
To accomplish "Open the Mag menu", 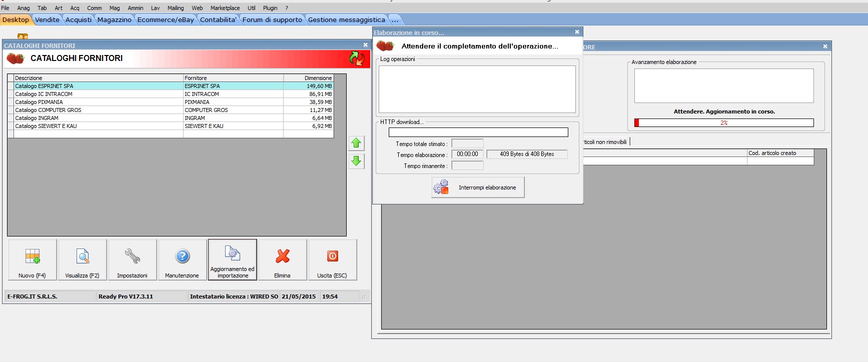I will coord(115,8).
